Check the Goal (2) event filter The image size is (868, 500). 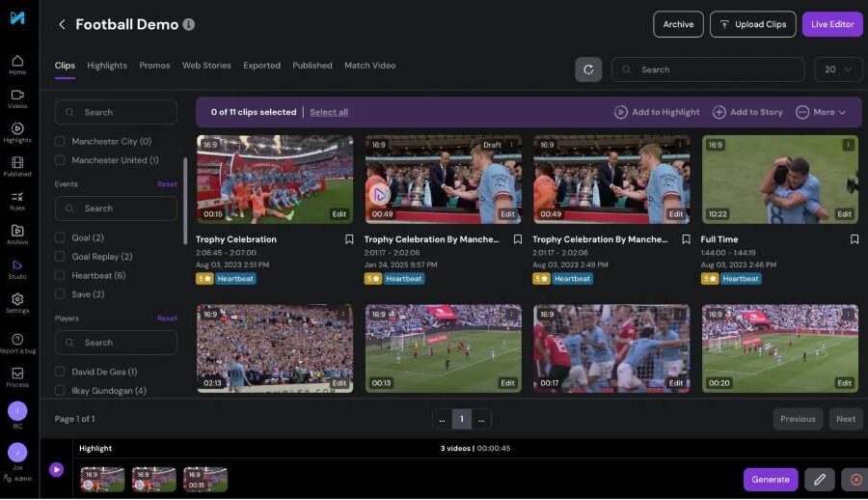tap(60, 237)
